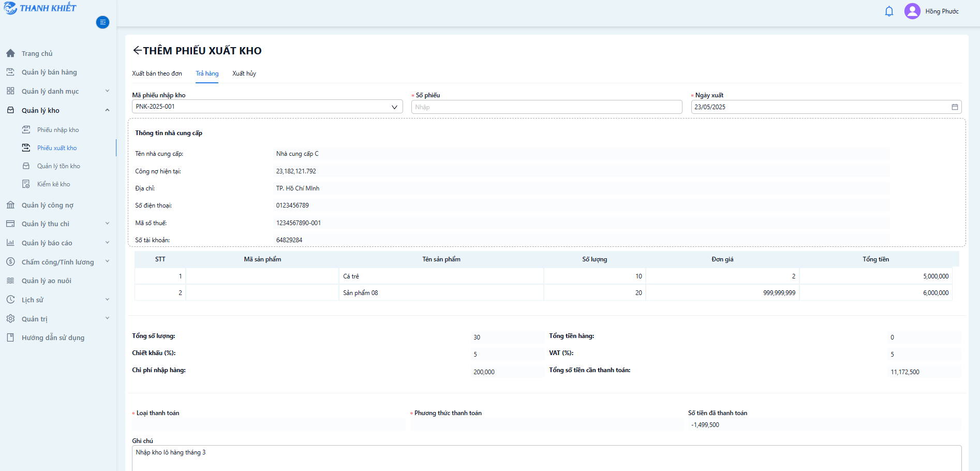Click the Mã số thuế value 1234567890-001

click(299, 223)
